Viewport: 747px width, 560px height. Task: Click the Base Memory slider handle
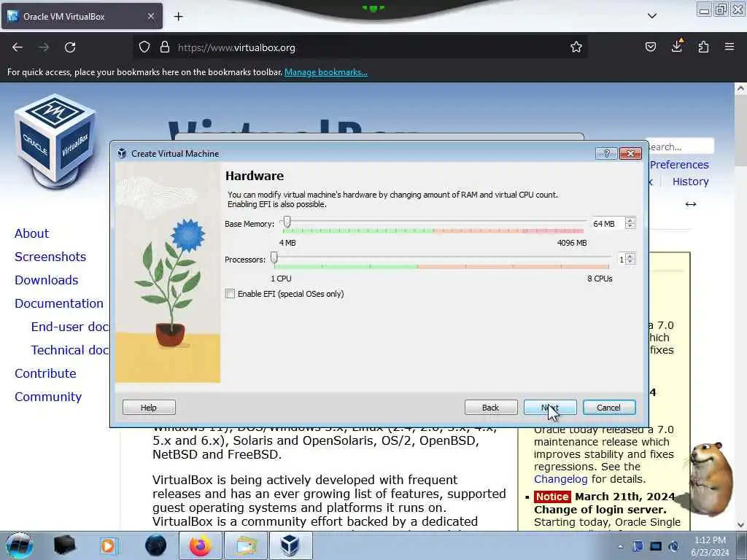pos(287,222)
